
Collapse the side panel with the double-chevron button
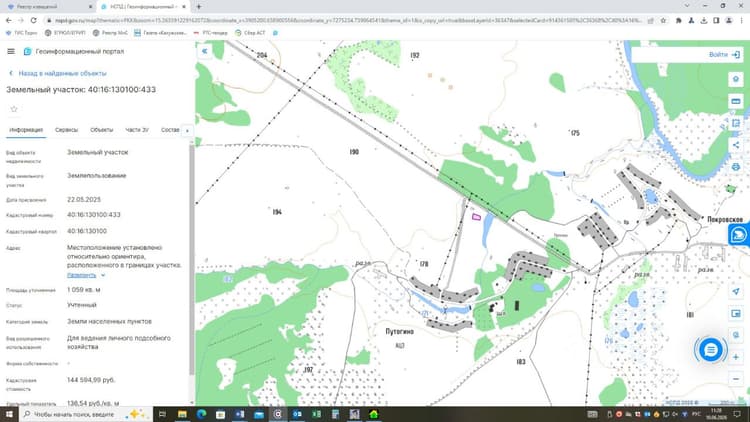tap(205, 51)
